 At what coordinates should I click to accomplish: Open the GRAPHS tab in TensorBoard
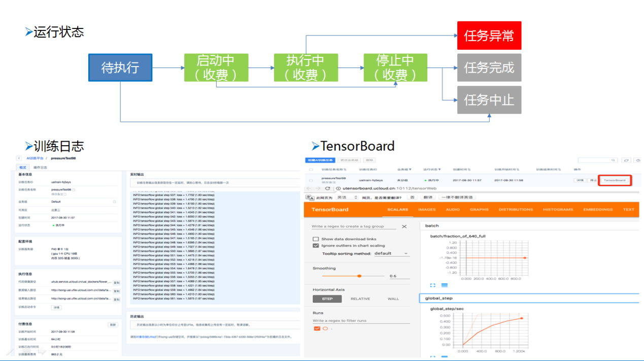(479, 209)
